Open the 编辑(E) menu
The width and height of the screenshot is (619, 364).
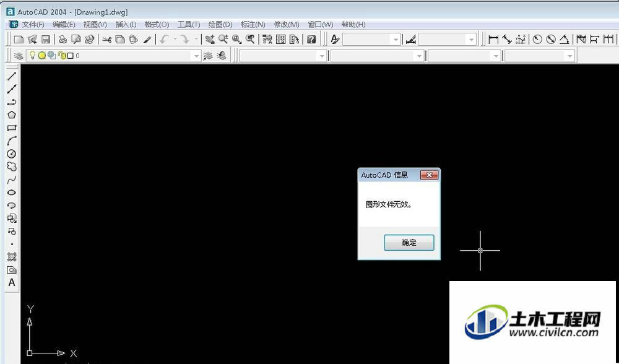click(x=64, y=25)
